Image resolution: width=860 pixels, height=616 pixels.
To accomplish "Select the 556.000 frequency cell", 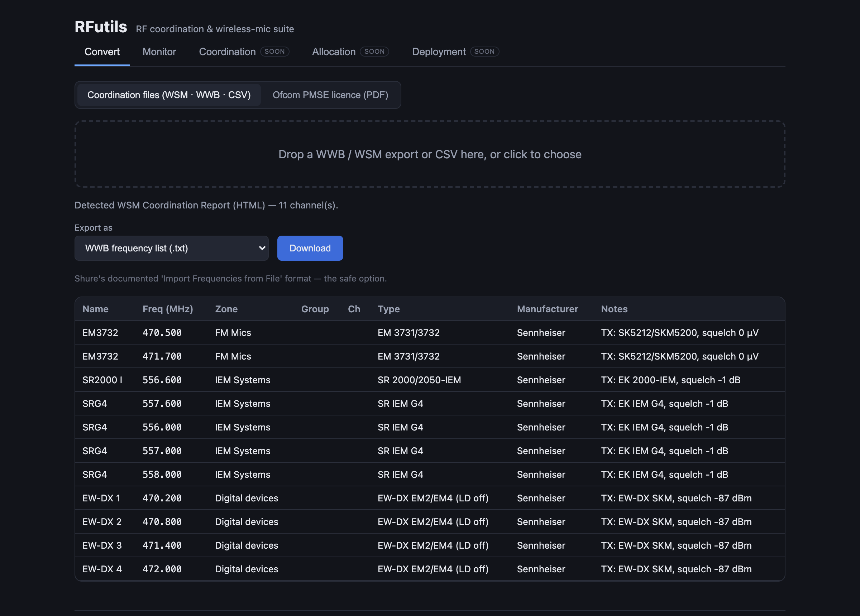I will [162, 427].
